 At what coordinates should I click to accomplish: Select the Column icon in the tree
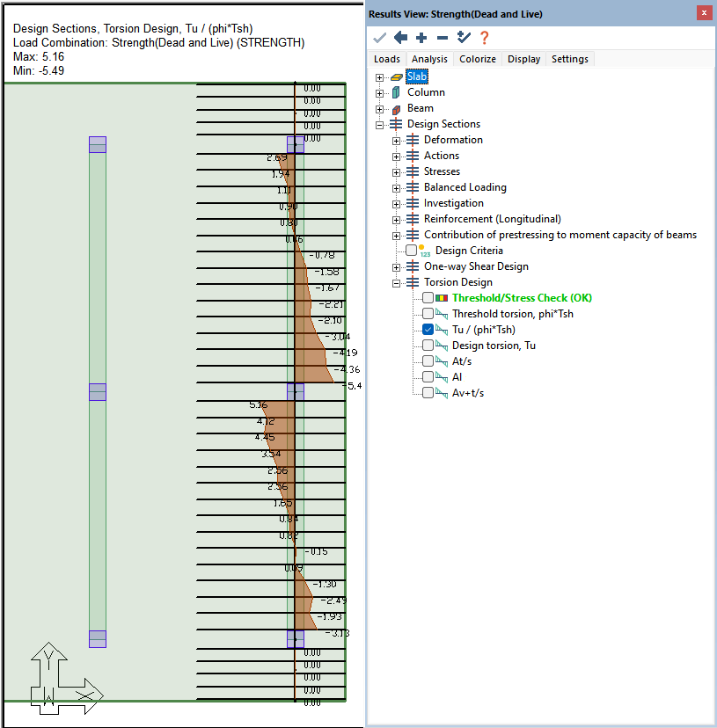(x=397, y=92)
